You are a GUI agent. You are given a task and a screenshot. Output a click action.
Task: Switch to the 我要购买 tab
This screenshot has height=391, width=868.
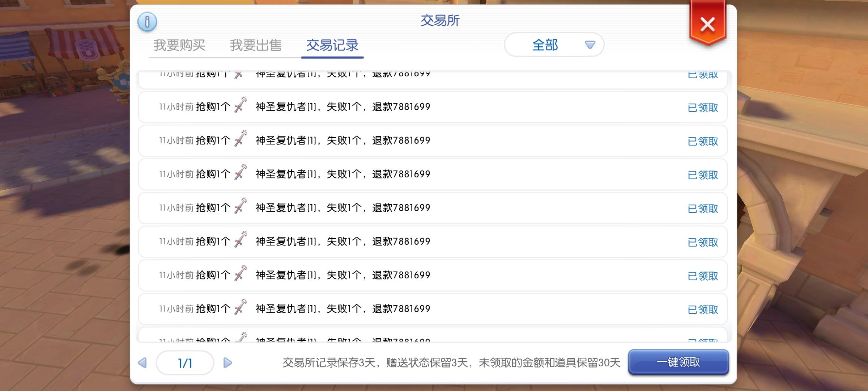[x=179, y=45]
